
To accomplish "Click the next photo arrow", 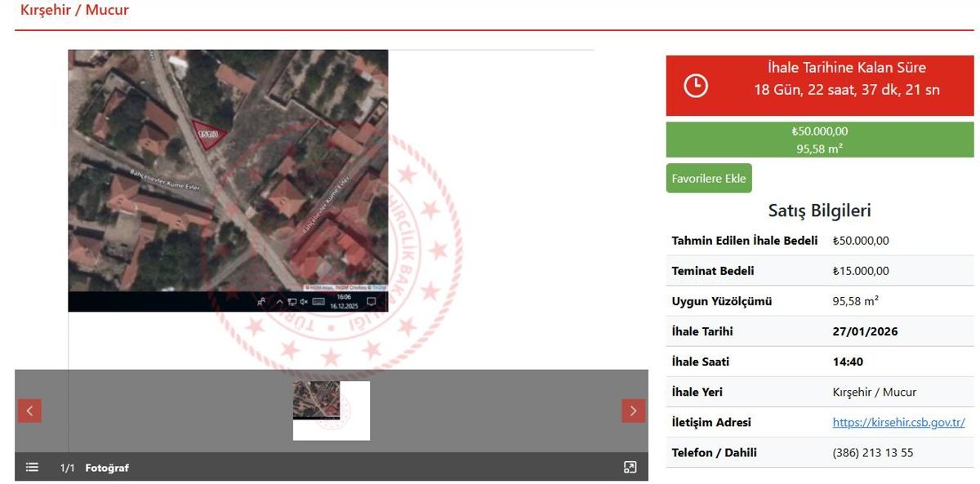I will [x=633, y=411].
